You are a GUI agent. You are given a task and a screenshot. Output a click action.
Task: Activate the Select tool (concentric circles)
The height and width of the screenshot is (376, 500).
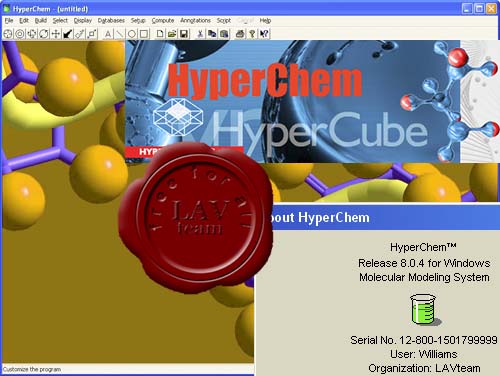20,34
